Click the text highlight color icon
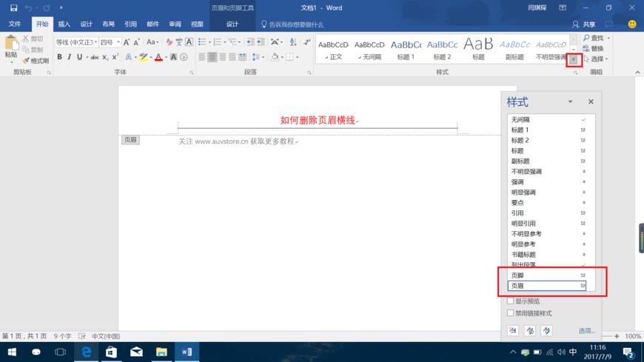Screen dimensions: 644x362 (143, 57)
